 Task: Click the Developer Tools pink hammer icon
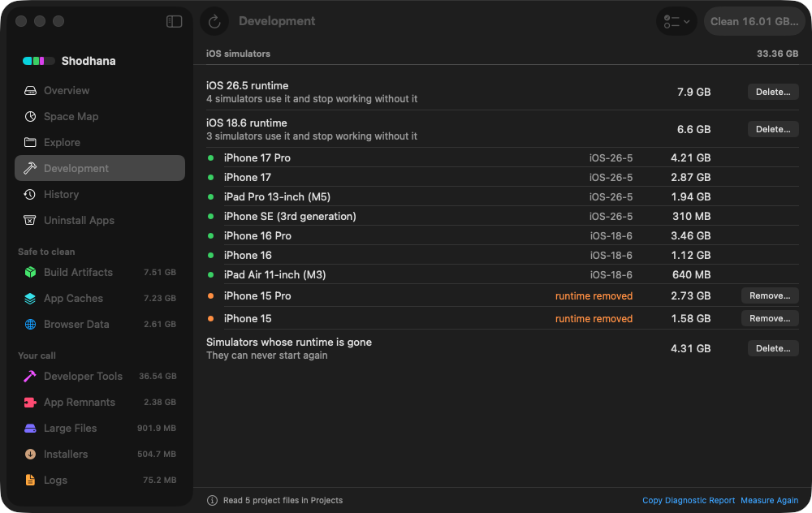[30, 377]
